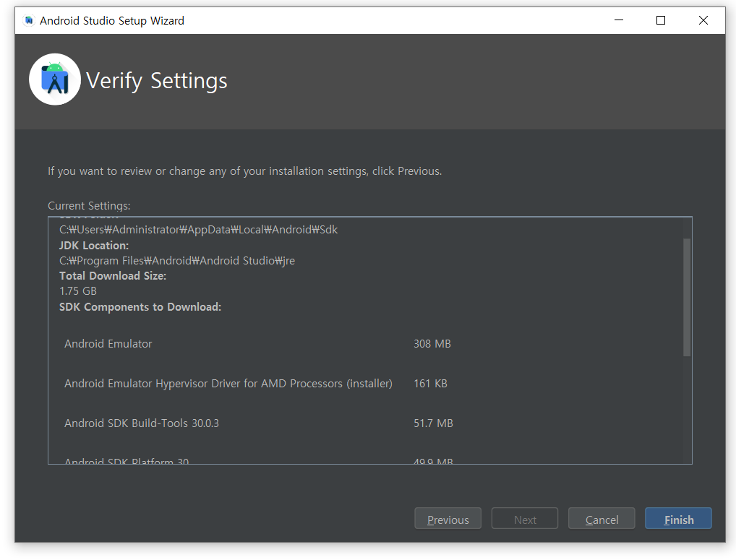736x560 pixels.
Task: Click the disabled Next button
Action: pos(525,518)
